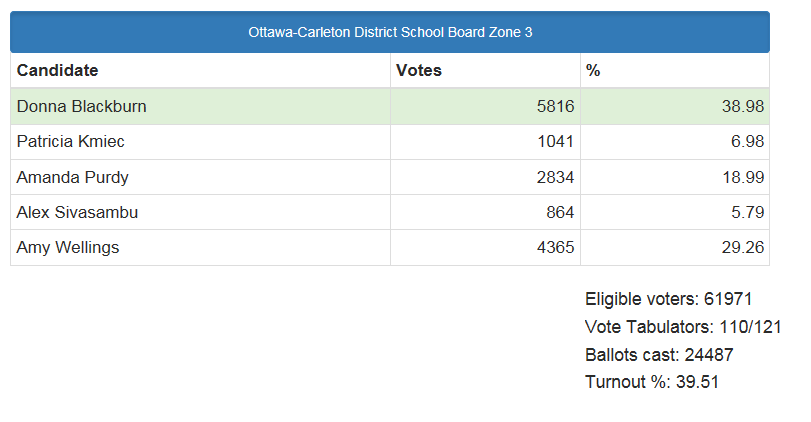Click the Vote Tabulators: 110/121 text
The width and height of the screenshot is (811, 422).
[x=683, y=326]
